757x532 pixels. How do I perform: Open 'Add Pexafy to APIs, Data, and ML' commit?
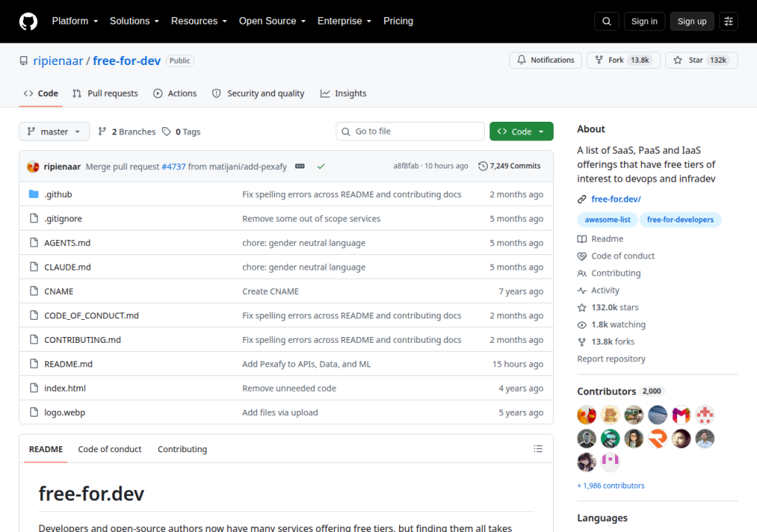coord(307,364)
